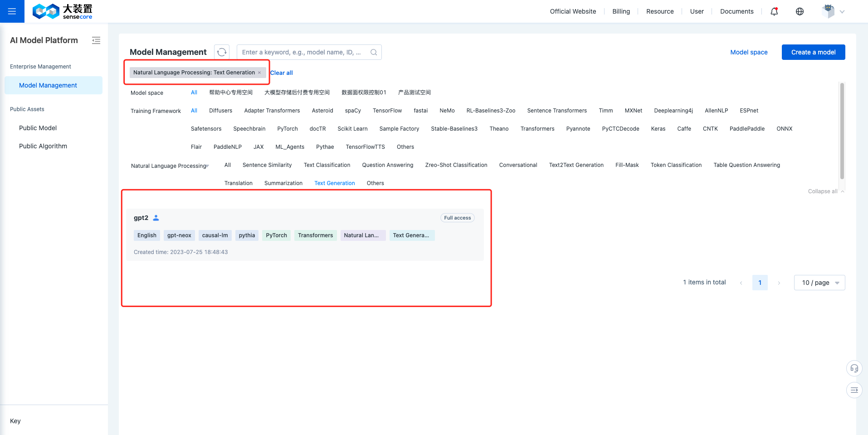Open the gpt2 model card

point(305,235)
